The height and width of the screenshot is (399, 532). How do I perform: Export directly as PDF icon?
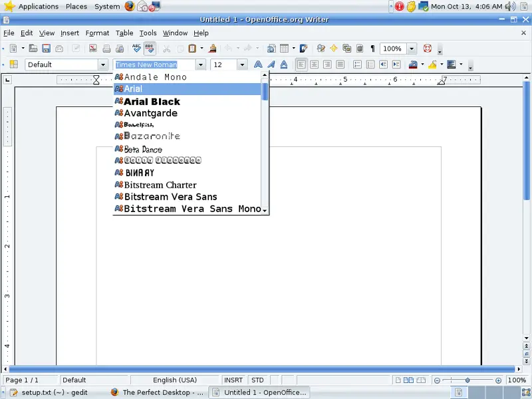(x=93, y=49)
